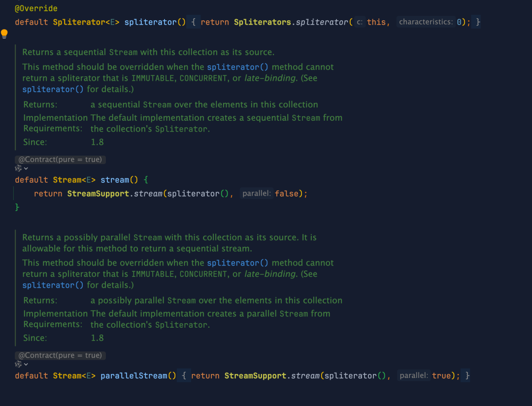Click the AI icon above the stream() method

pyautogui.click(x=18, y=169)
